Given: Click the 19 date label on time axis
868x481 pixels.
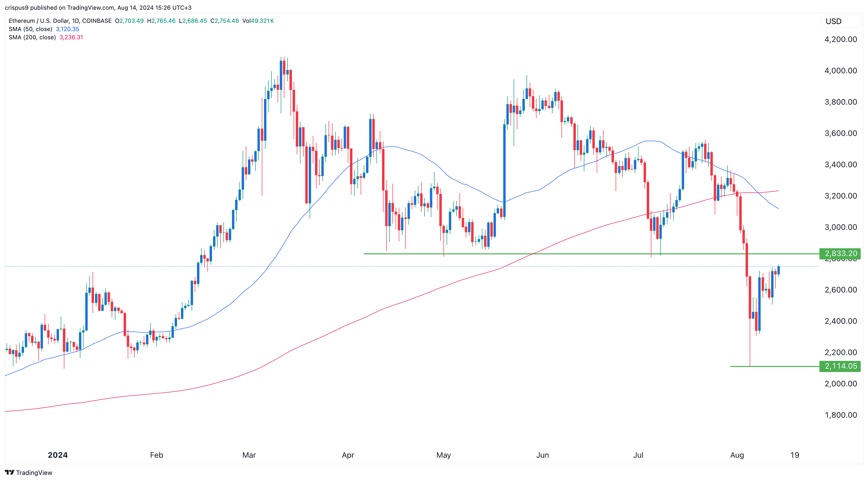Looking at the screenshot, I should click(x=795, y=455).
